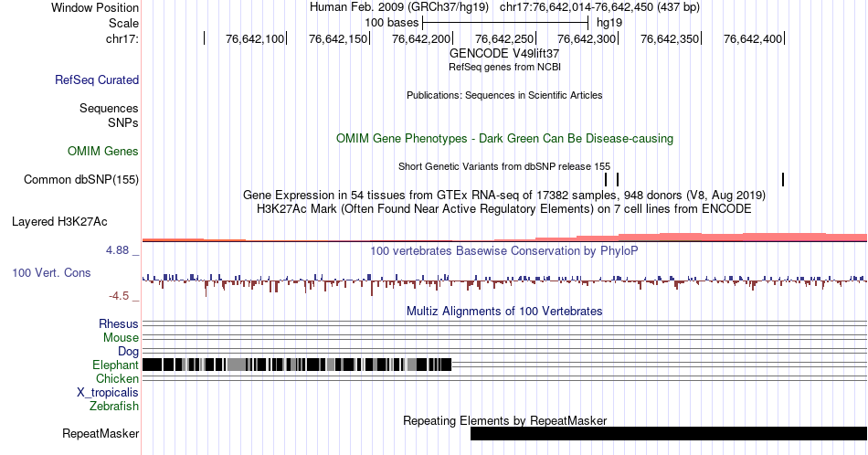Select the Dog alignment row label
The image size is (868, 455).
click(x=129, y=352)
